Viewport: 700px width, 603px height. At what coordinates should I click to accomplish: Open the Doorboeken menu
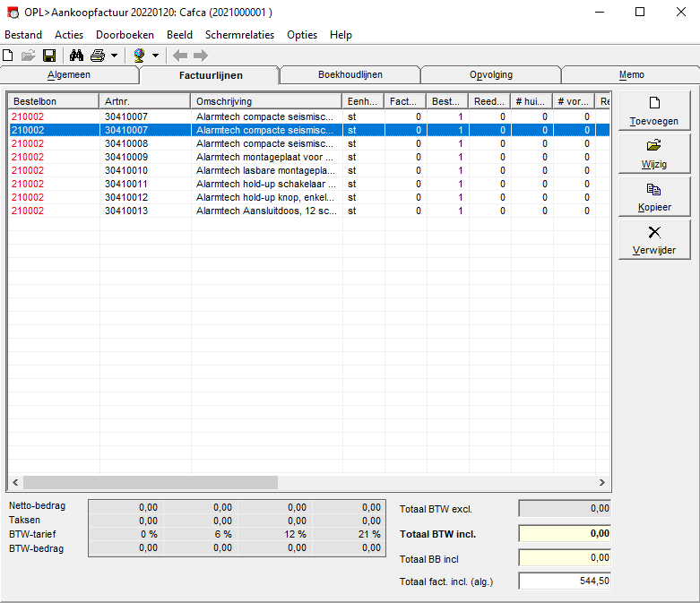pyautogui.click(x=125, y=35)
